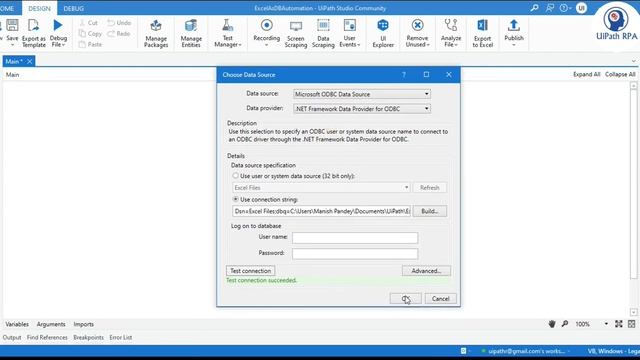Launch Screen Scraping tool
This screenshot has height=360, width=640.
click(x=296, y=33)
